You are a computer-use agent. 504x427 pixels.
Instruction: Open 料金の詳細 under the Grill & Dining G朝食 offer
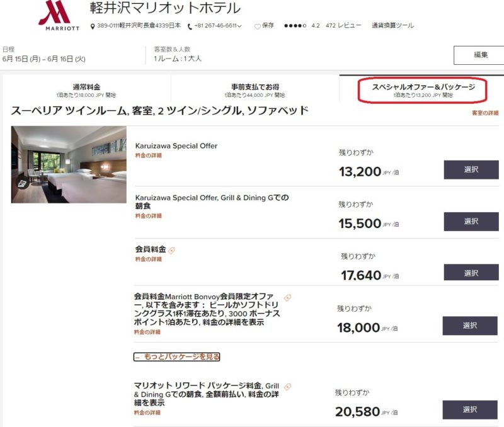coord(149,216)
